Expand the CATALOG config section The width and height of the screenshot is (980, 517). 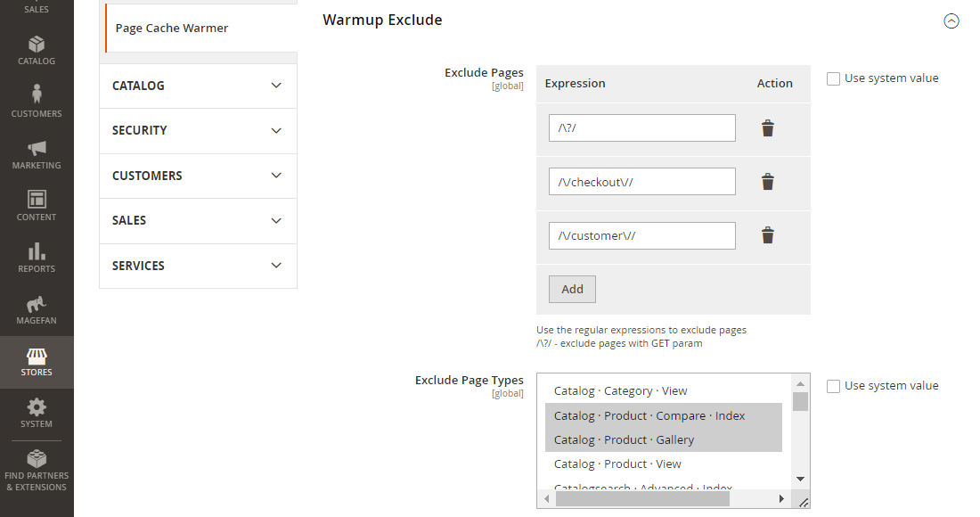pyautogui.click(x=198, y=86)
